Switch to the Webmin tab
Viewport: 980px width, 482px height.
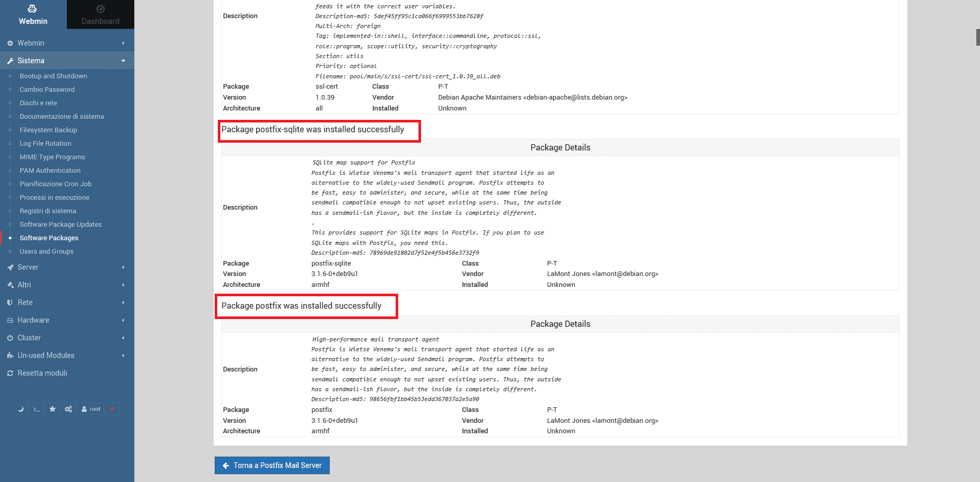coord(33,15)
